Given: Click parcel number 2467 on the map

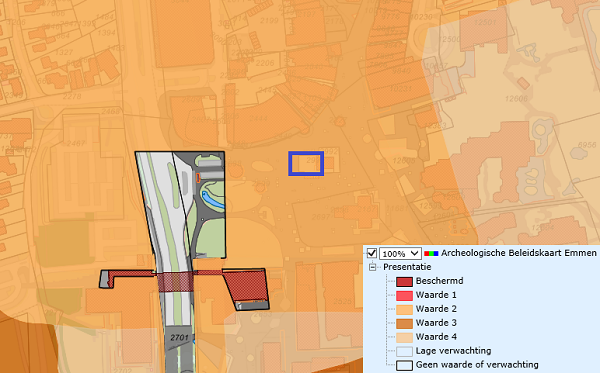Looking at the screenshot, I should [x=76, y=143].
